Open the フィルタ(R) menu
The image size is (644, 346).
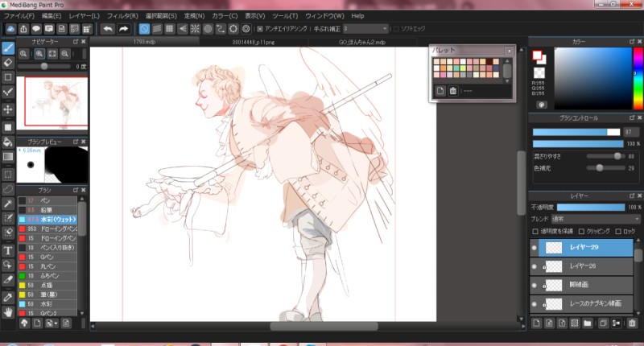pos(122,15)
